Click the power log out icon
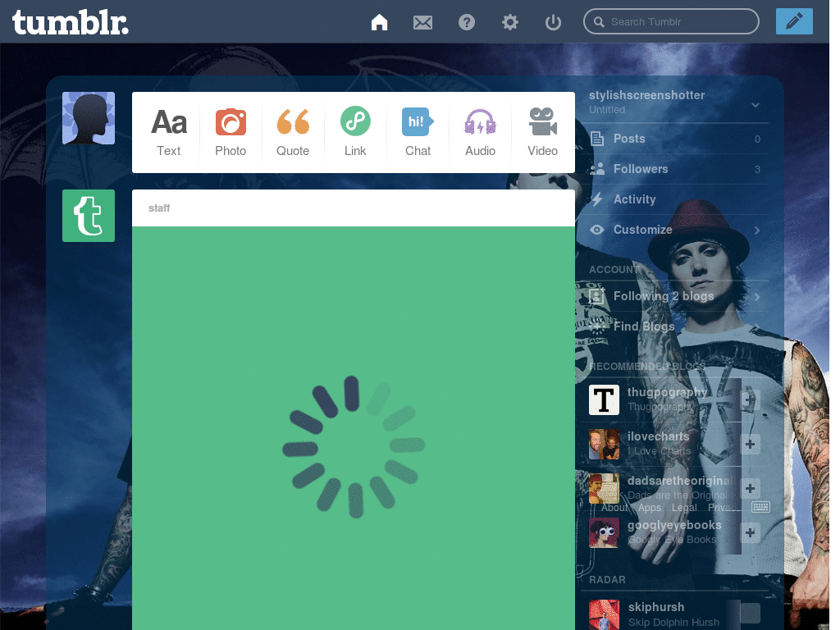 [x=553, y=22]
